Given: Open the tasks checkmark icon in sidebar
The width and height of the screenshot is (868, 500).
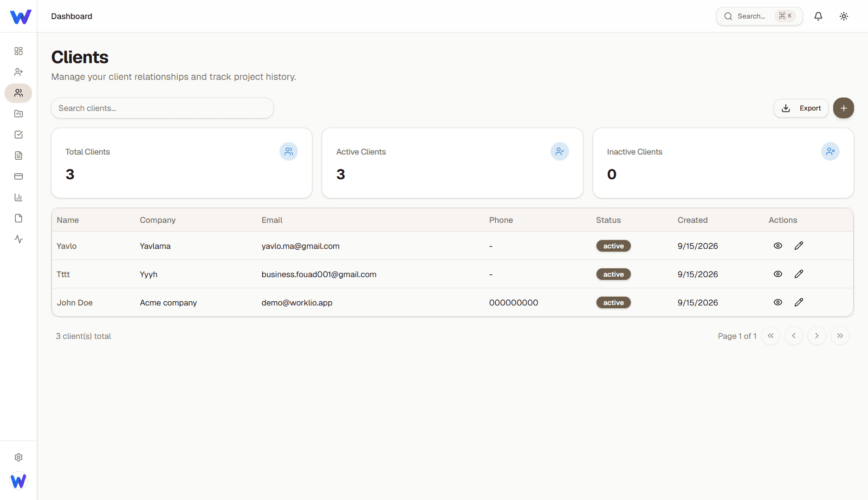Looking at the screenshot, I should pyautogui.click(x=19, y=135).
